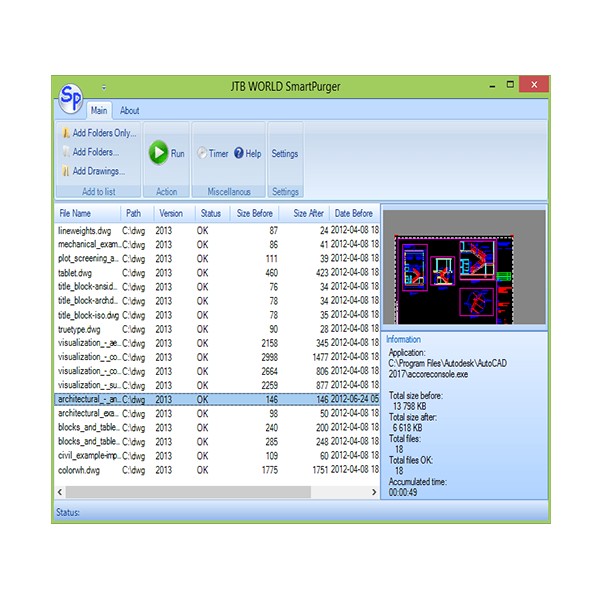Click the blue Help question mark icon
This screenshot has height=600, width=600.
tap(239, 153)
